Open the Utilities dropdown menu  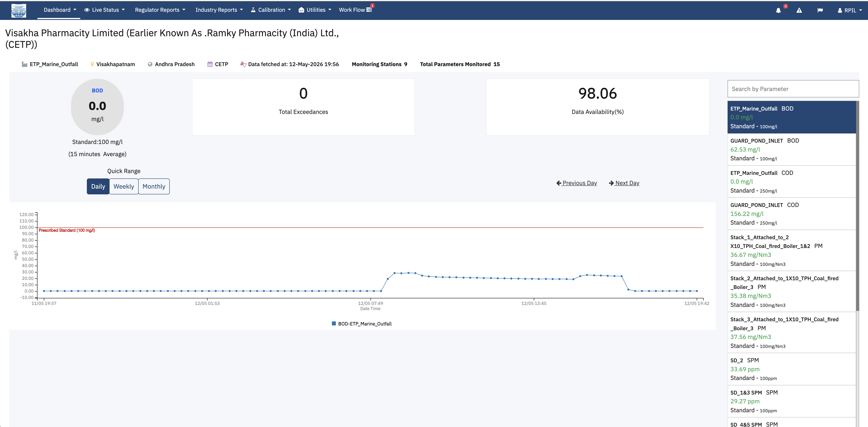coord(315,10)
